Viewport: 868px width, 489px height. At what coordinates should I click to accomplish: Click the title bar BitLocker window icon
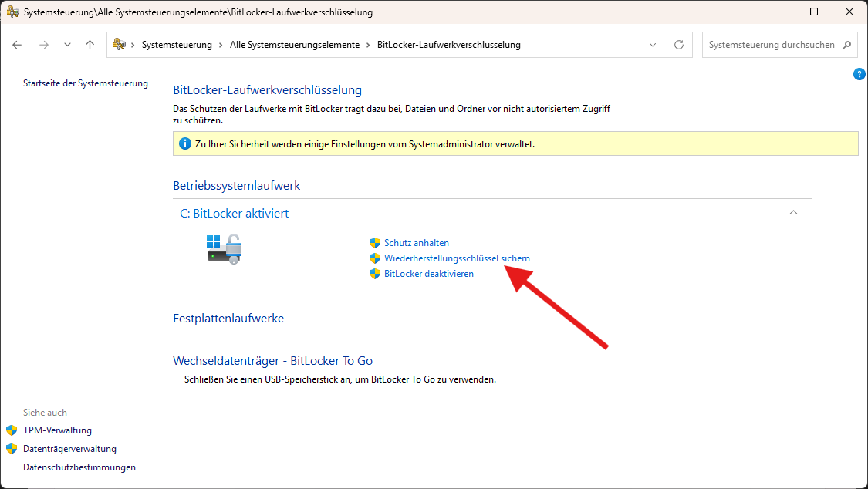point(13,12)
